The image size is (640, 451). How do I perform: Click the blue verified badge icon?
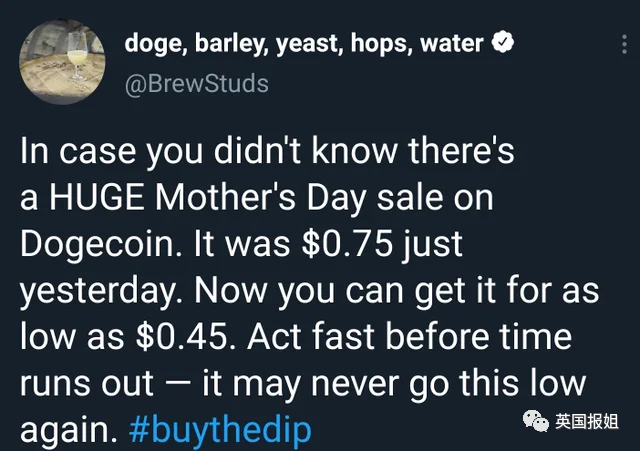point(507,43)
